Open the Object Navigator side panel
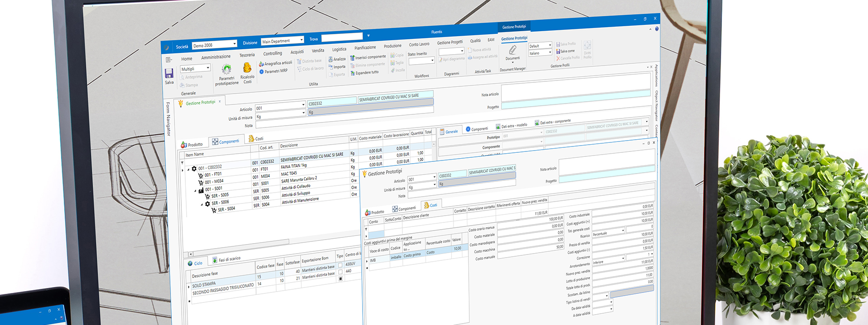868x325 pixels. [x=656, y=106]
